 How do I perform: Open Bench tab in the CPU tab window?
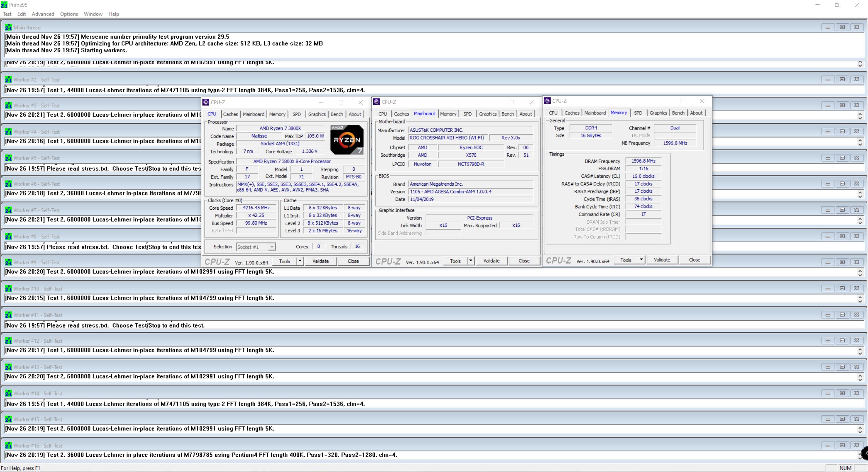[337, 114]
